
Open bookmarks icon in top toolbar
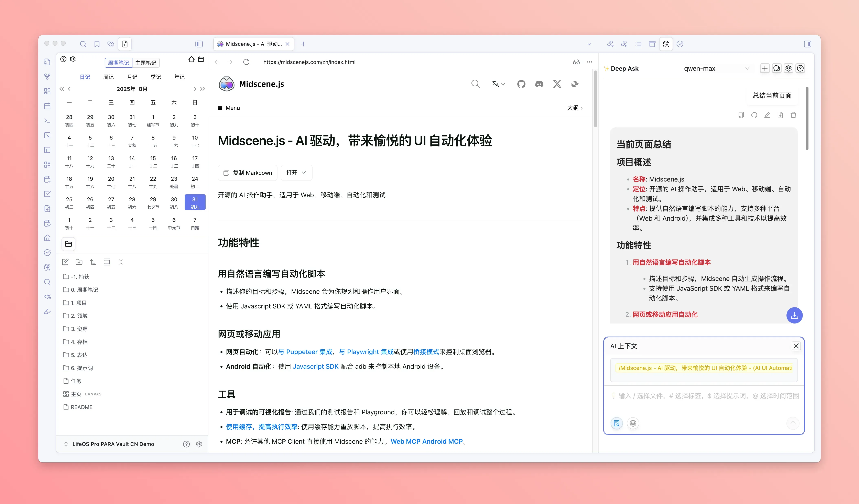97,44
